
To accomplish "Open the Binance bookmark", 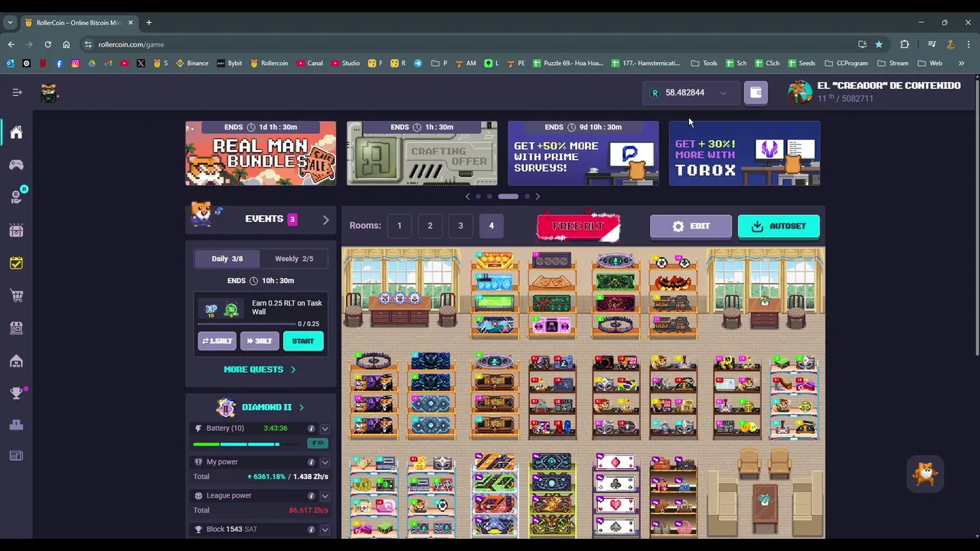I will [x=192, y=63].
